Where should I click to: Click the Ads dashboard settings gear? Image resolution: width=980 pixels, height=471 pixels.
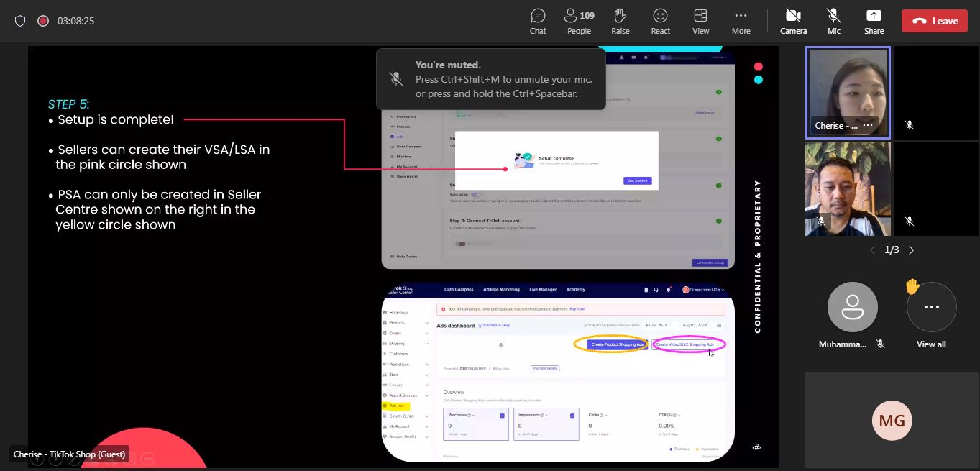tap(501, 344)
